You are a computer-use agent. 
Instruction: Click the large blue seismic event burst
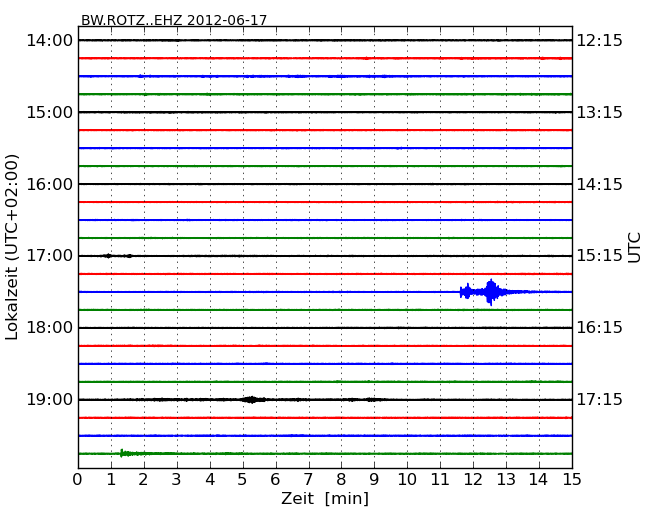tap(491, 292)
